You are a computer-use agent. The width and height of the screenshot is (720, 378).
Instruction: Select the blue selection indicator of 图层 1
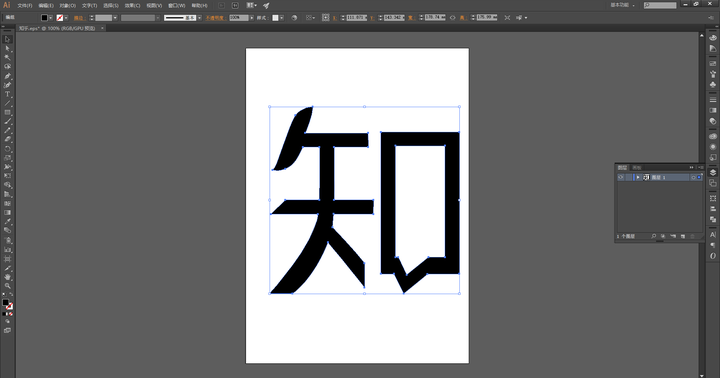tap(699, 177)
